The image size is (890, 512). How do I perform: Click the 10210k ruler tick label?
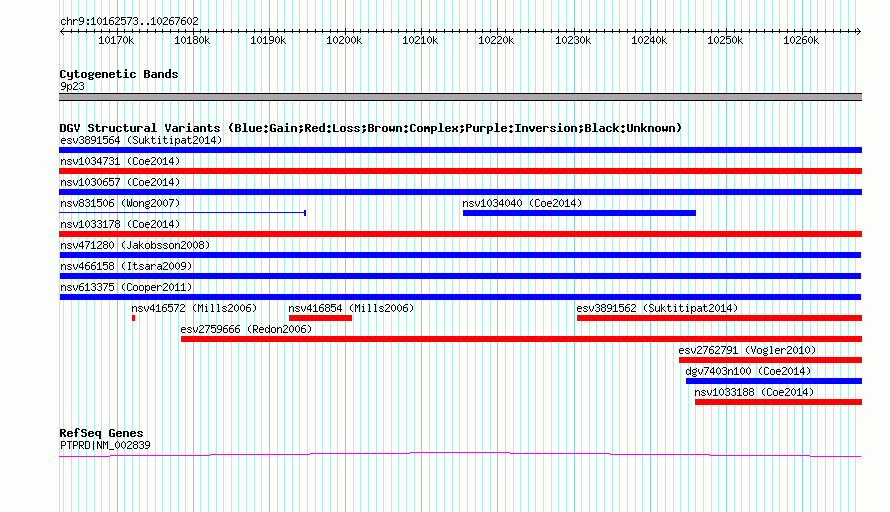420,40
